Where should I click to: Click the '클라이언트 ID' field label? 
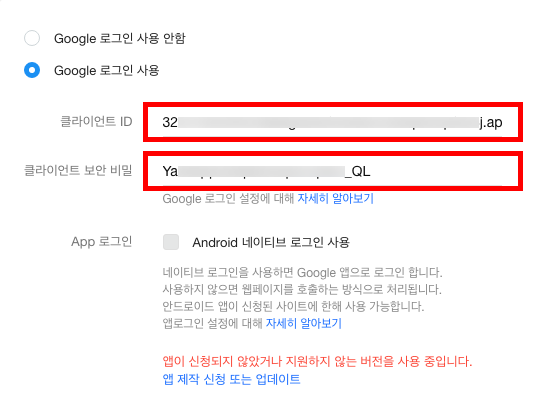96,121
